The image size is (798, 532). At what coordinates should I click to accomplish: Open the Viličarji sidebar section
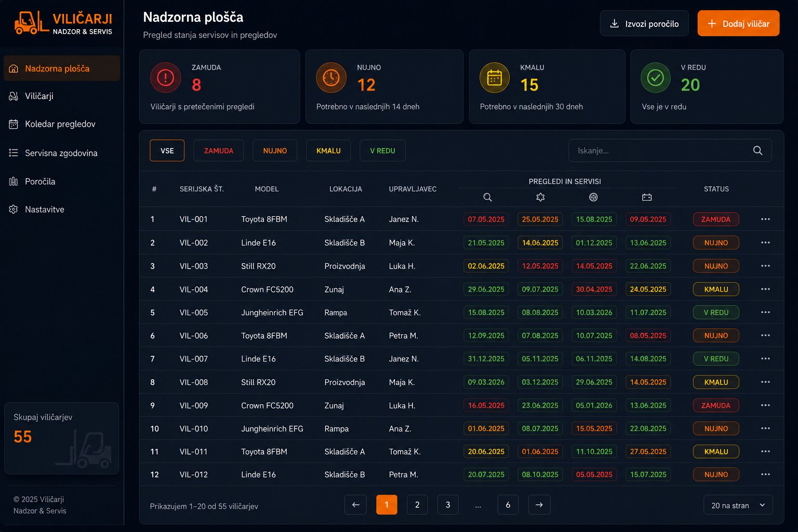click(61, 96)
